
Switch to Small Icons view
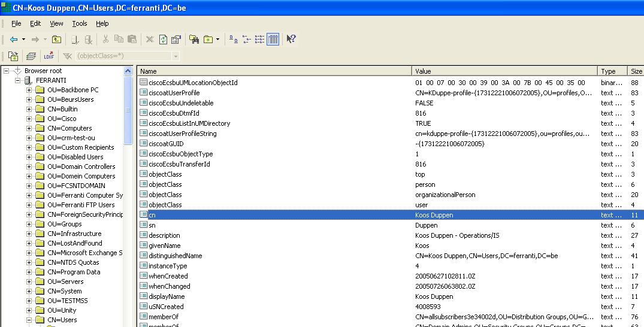(x=246, y=40)
